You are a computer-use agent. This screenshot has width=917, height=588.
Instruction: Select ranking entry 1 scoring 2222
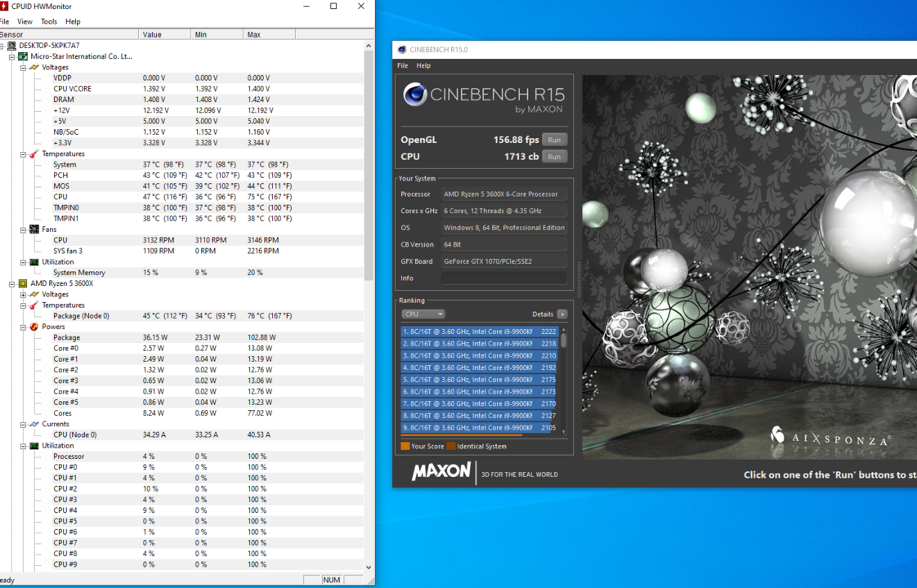(480, 332)
